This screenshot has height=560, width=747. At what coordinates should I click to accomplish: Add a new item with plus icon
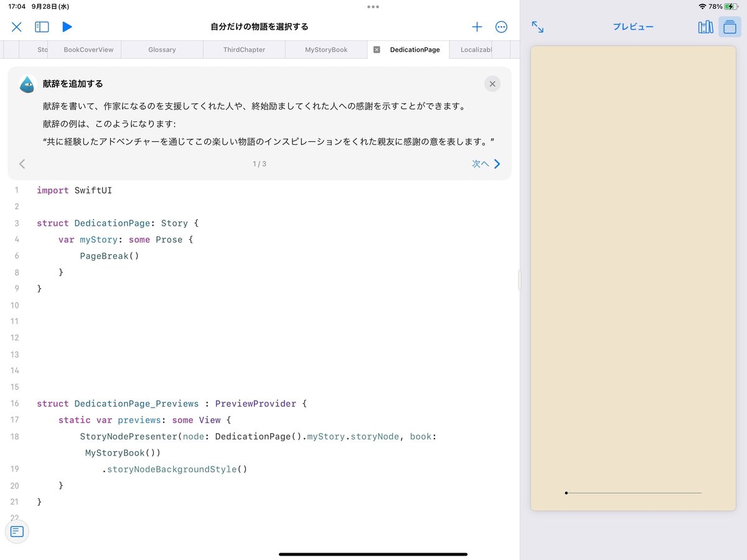point(477,27)
